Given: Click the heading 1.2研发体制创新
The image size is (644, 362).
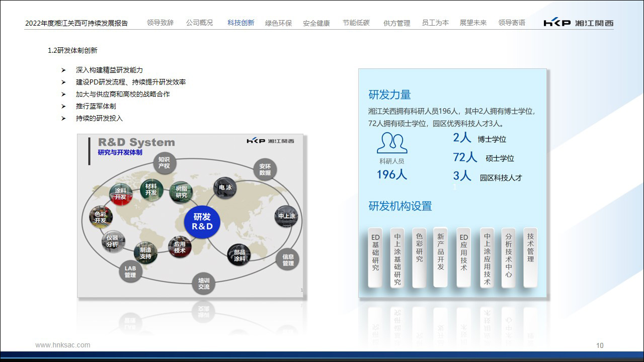Looking at the screenshot, I should [73, 50].
